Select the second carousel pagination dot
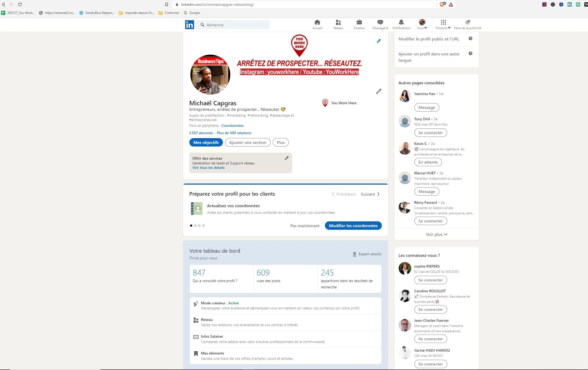 coord(195,226)
